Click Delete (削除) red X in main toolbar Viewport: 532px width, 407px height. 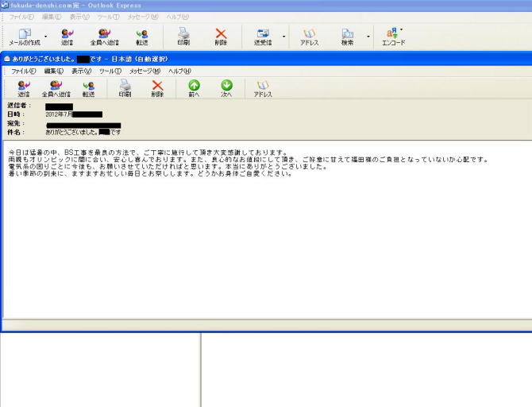221,37
